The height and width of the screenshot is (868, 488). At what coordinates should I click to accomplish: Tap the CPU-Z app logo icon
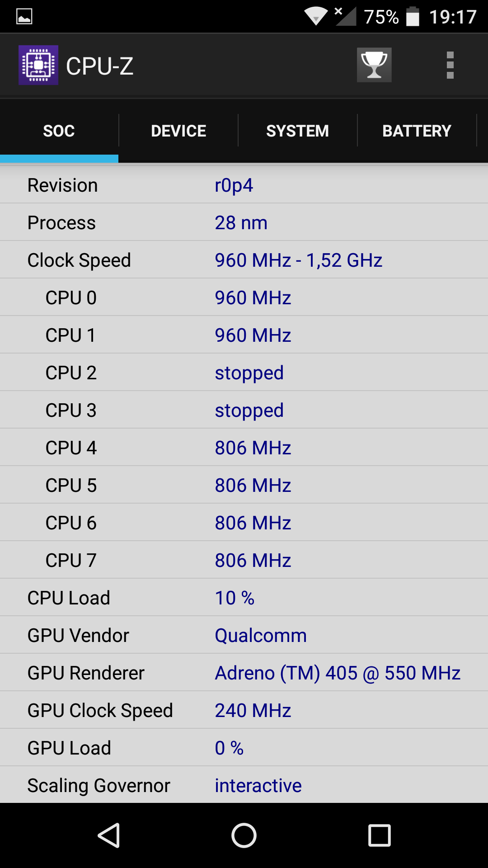tap(38, 65)
